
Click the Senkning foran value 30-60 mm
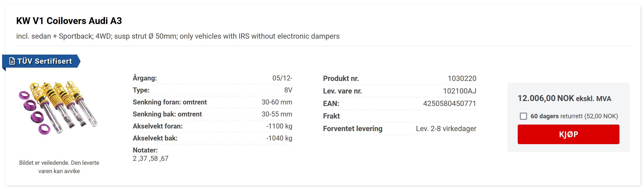pos(277,102)
